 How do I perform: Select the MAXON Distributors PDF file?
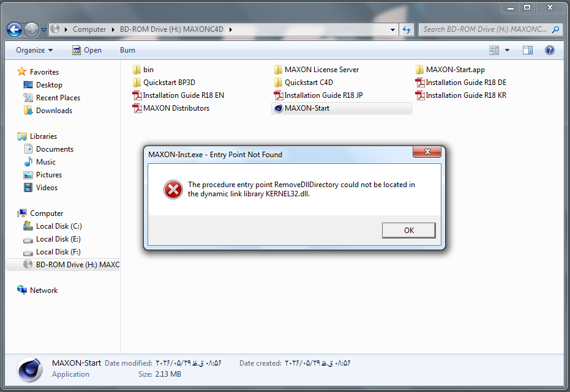click(171, 108)
